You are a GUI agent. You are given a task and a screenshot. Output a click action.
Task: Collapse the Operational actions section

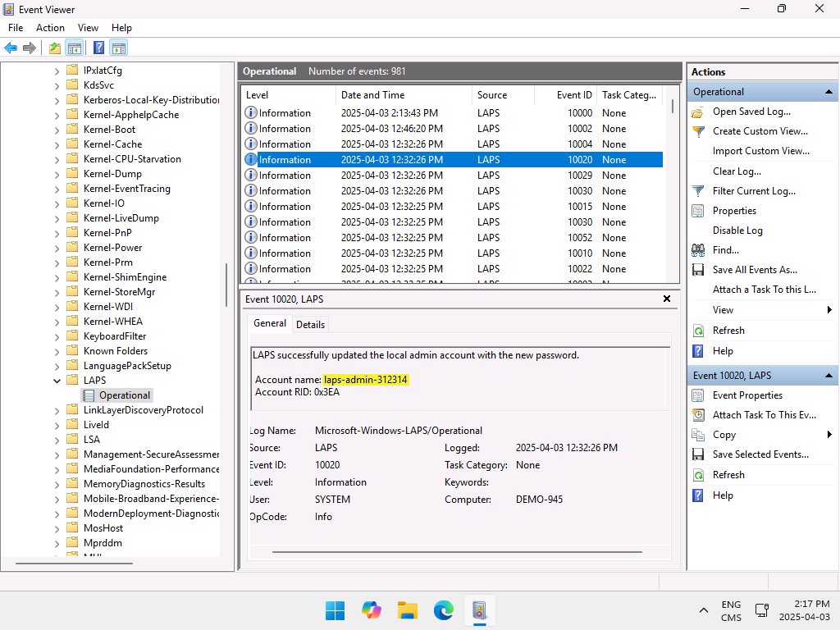829,92
